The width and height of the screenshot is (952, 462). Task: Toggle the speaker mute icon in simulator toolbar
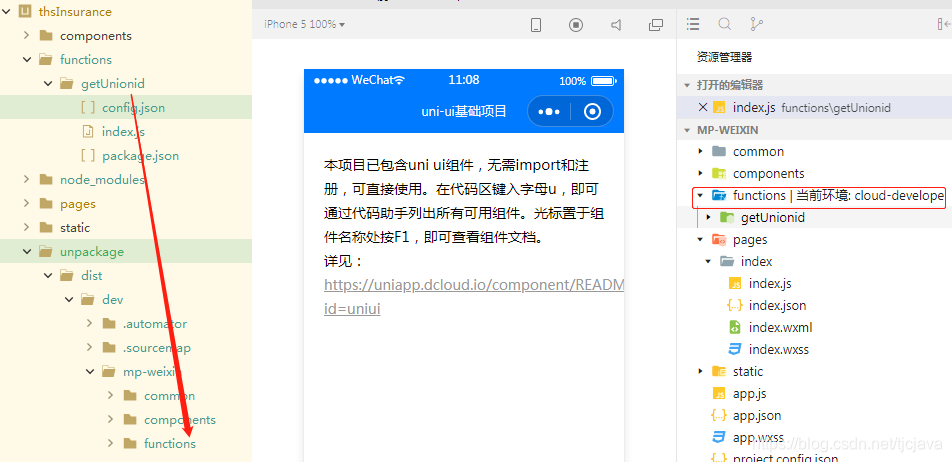pos(616,25)
